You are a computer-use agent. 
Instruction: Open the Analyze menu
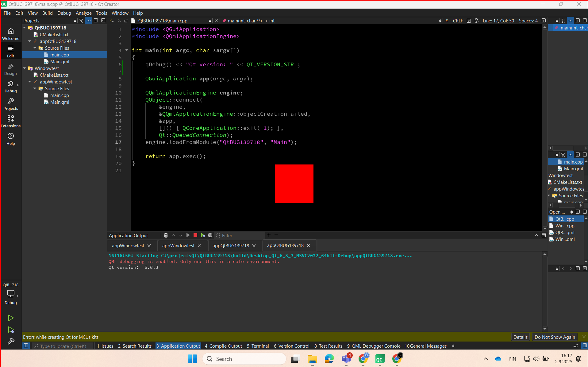(x=83, y=13)
